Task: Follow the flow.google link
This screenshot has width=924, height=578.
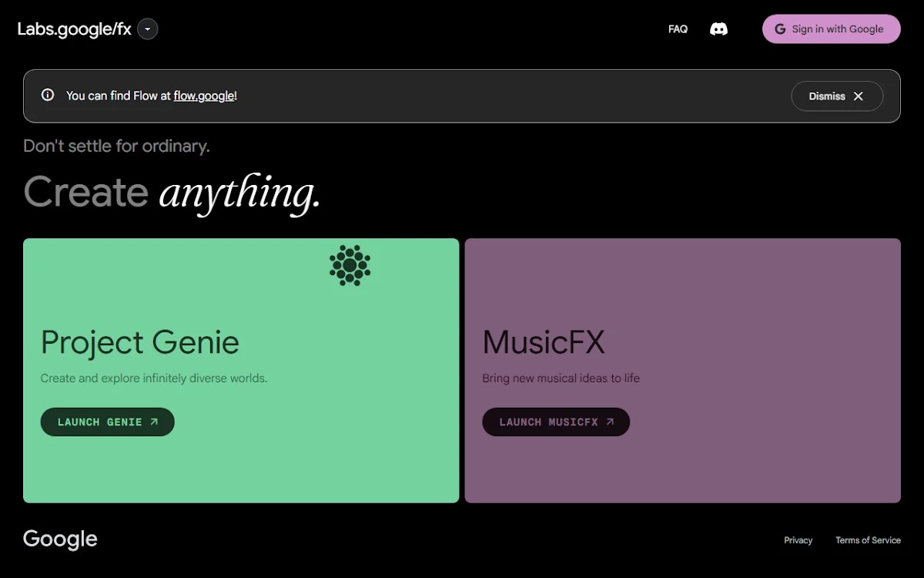Action: tap(204, 96)
